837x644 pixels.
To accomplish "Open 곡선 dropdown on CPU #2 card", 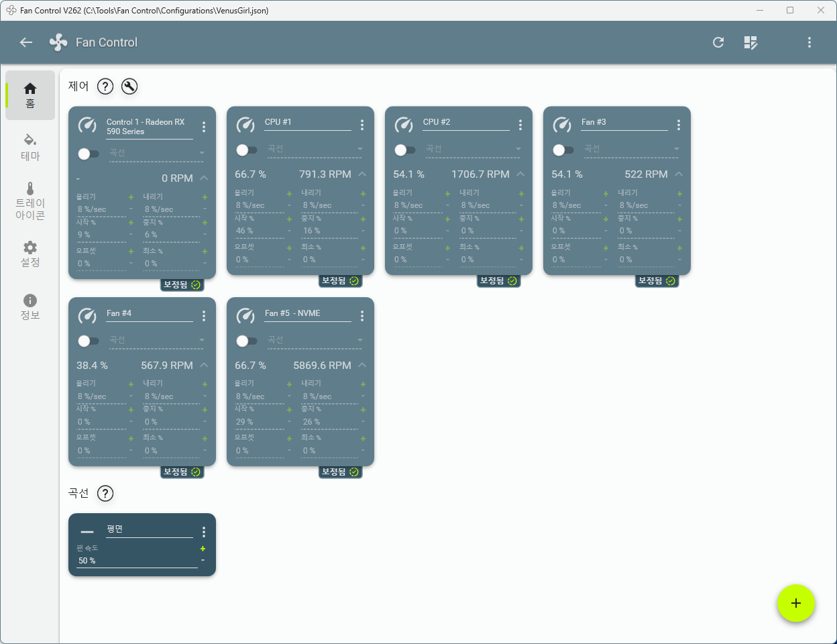I will [x=473, y=150].
